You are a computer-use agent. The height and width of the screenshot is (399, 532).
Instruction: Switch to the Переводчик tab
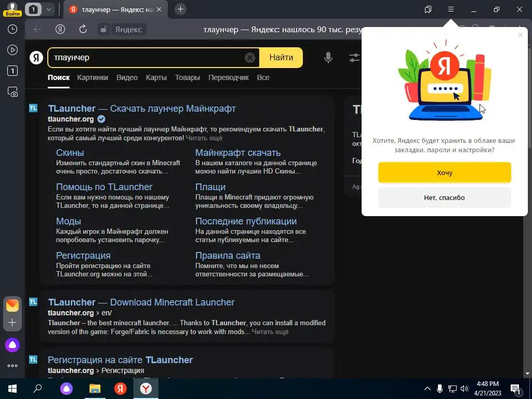coord(229,77)
